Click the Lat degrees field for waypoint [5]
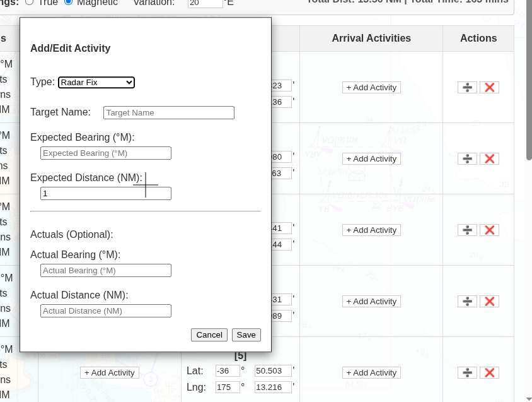 pos(228,370)
